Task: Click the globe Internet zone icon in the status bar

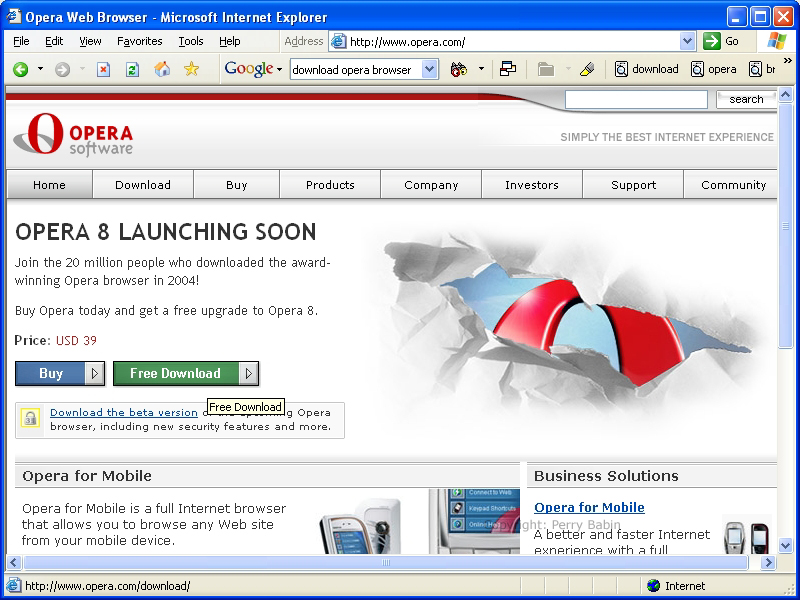Action: pyautogui.click(x=653, y=585)
